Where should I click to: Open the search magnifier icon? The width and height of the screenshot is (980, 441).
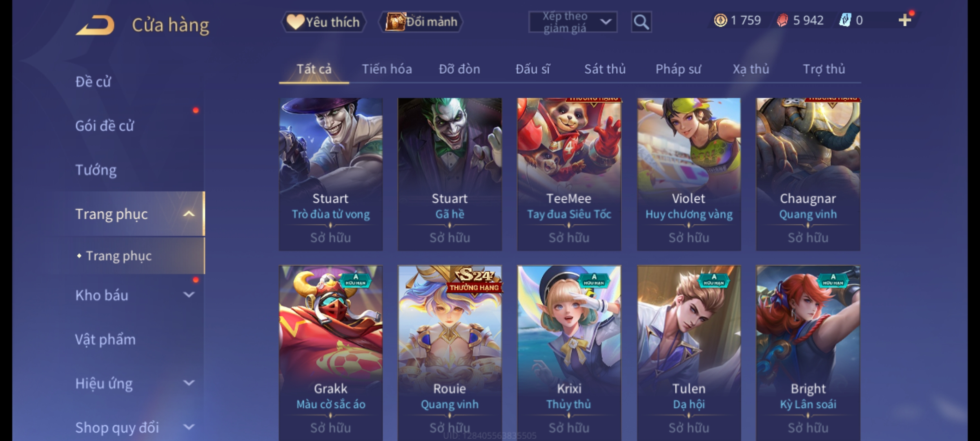tap(641, 22)
